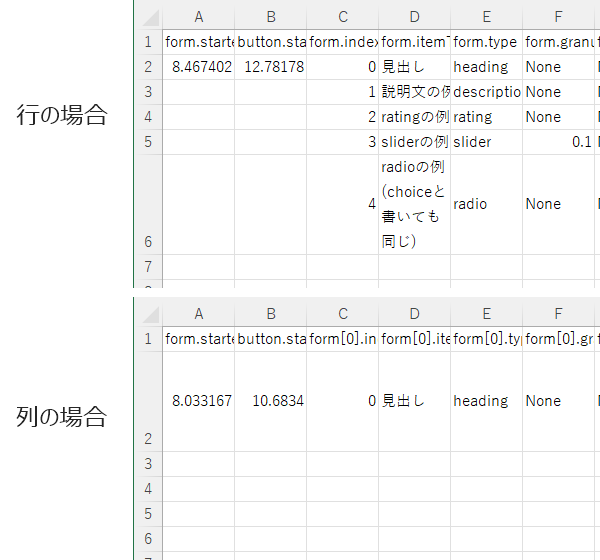The image size is (600, 560).
Task: Click cell with value 10.6834
Action: [x=271, y=401]
